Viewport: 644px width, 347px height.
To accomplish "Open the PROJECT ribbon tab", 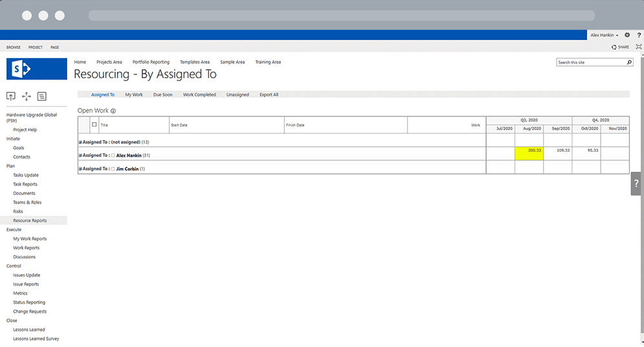I will [36, 47].
